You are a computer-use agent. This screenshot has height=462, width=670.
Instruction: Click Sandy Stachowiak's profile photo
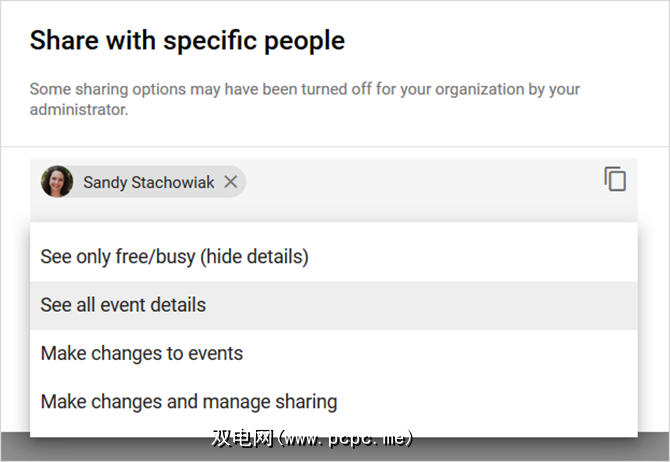click(57, 182)
